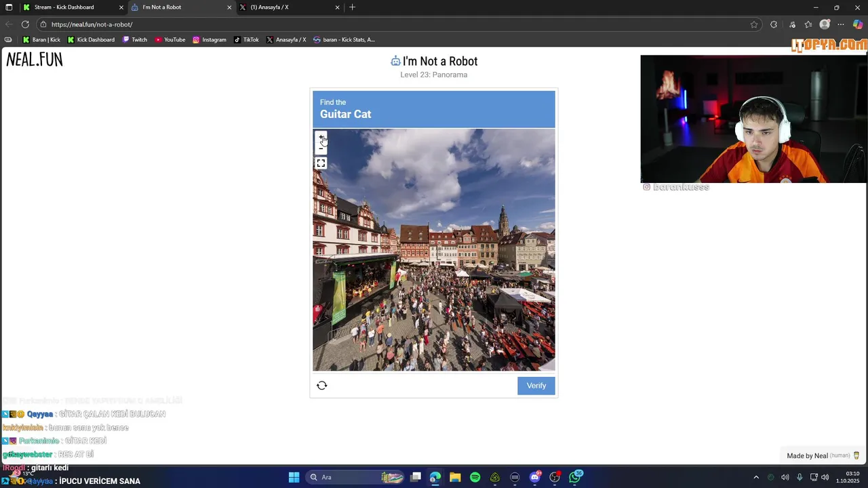Open the favorites list icon
Viewport: 868px width, 488px height.
coord(808,24)
